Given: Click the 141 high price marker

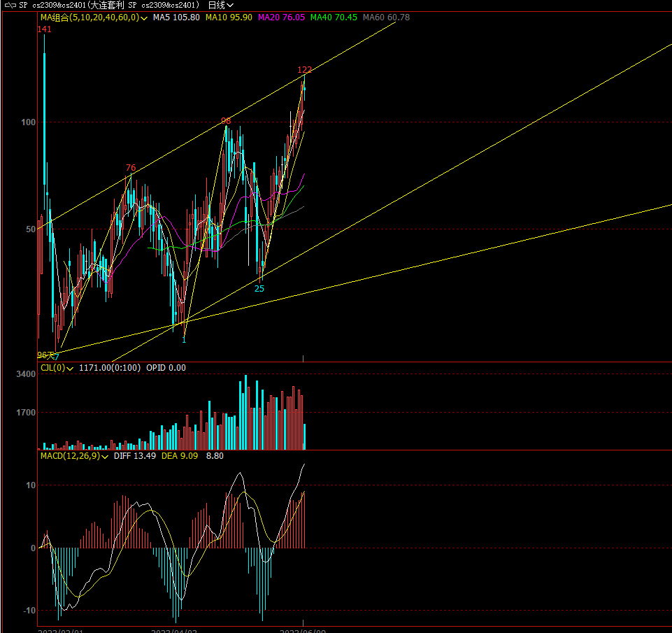Looking at the screenshot, I should [44, 29].
